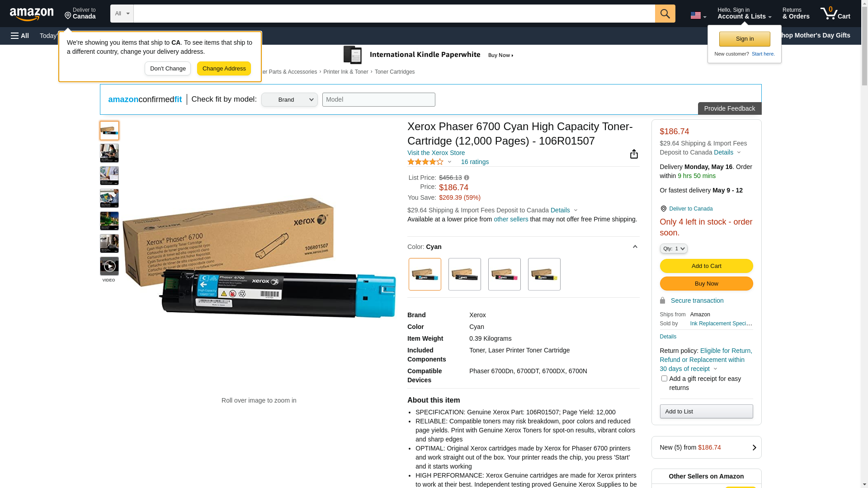
Task: Click the US flag language selector
Action: pos(698,15)
